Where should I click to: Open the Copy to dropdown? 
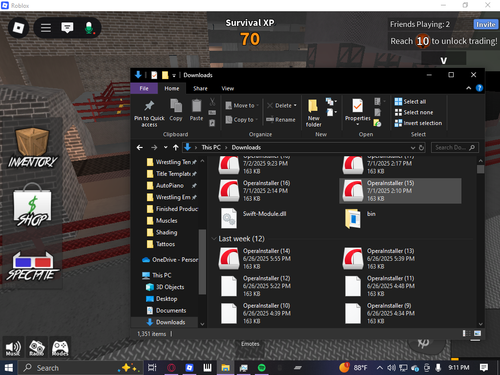pos(242,119)
